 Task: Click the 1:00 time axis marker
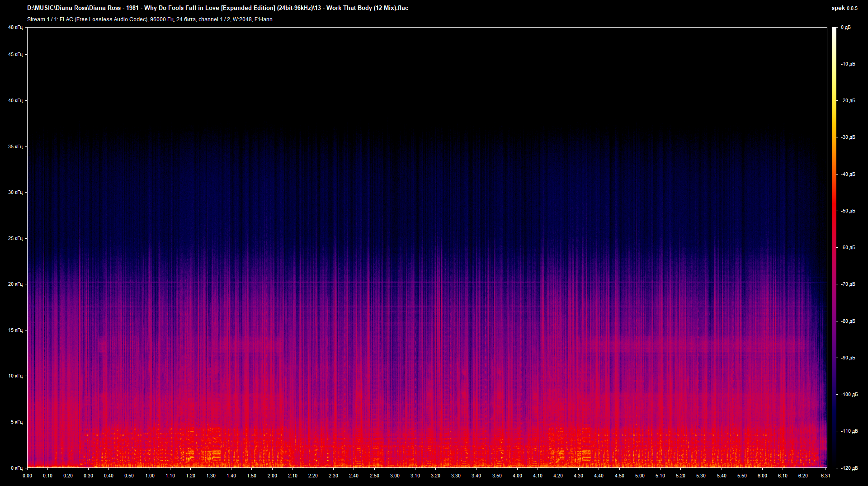point(151,476)
